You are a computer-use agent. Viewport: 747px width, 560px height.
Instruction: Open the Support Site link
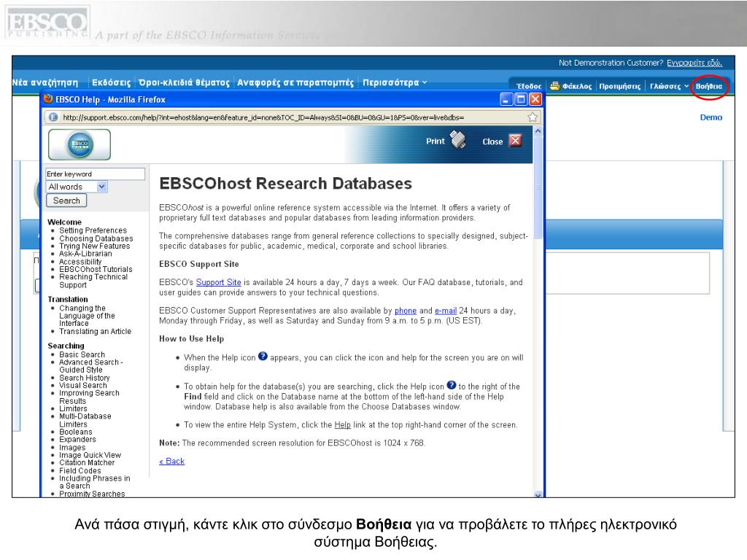[x=218, y=282]
